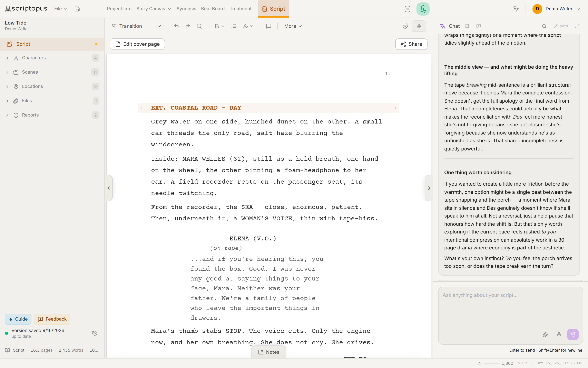Click the Share button
588x368 pixels.
coord(411,44)
